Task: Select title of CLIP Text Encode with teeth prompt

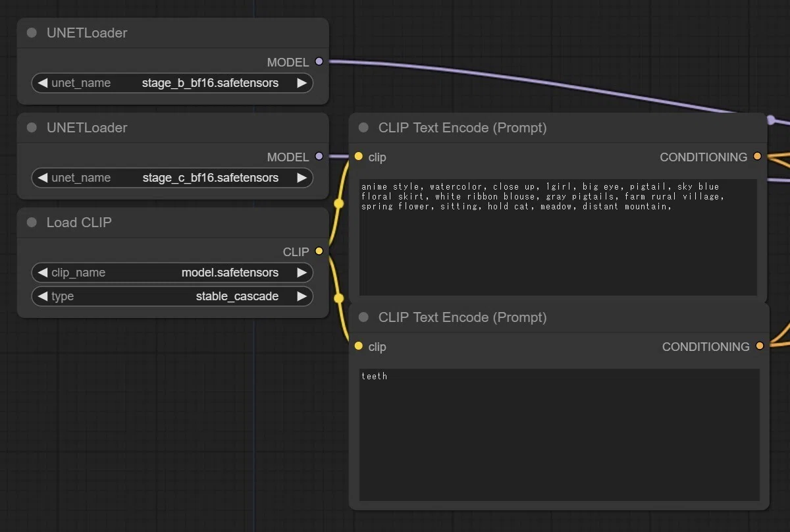Action: pos(462,317)
